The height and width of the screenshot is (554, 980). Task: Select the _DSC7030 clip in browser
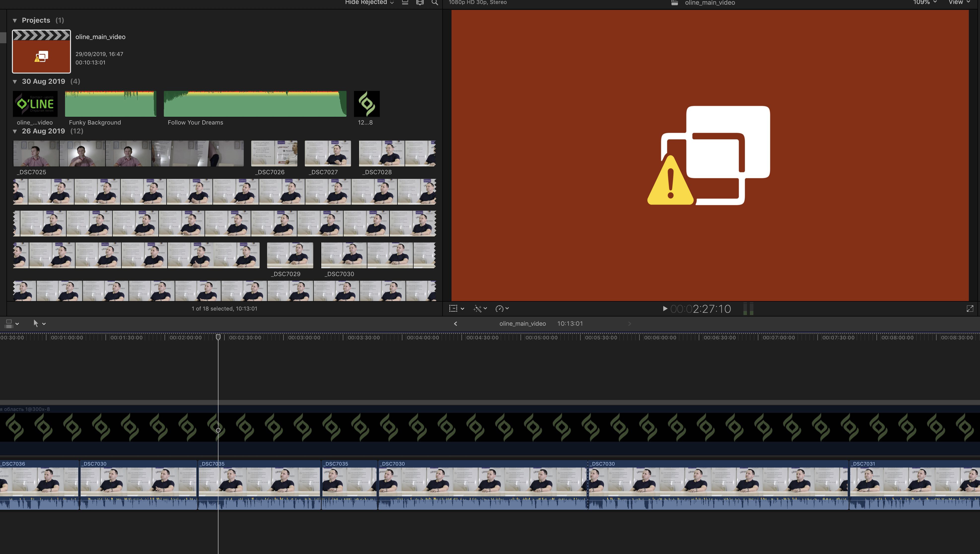tap(378, 255)
